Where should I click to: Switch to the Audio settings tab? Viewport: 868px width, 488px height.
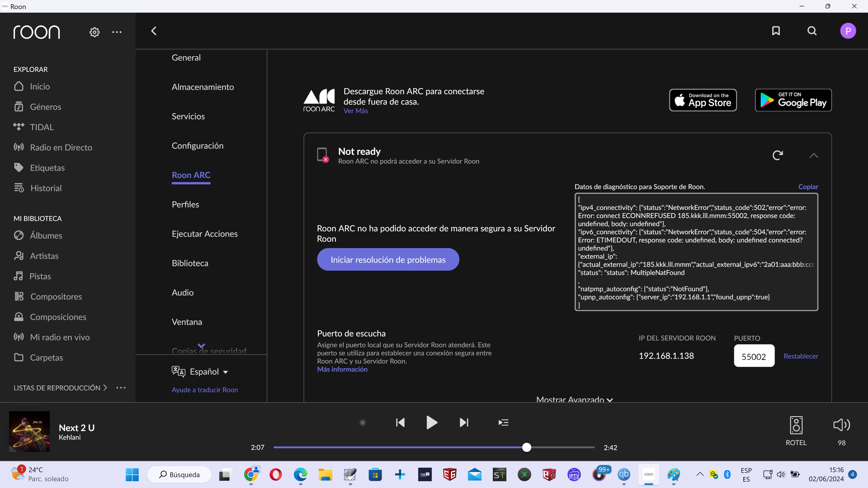pos(183,292)
